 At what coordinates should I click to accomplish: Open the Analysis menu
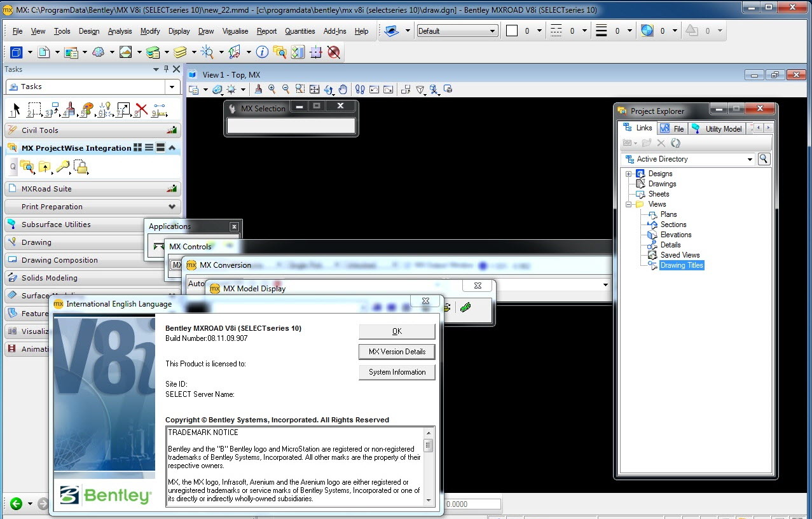pyautogui.click(x=120, y=31)
